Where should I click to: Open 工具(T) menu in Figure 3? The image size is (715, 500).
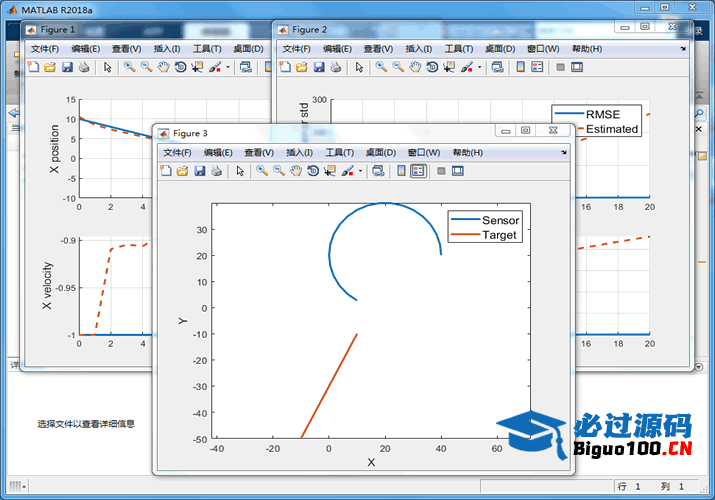340,153
